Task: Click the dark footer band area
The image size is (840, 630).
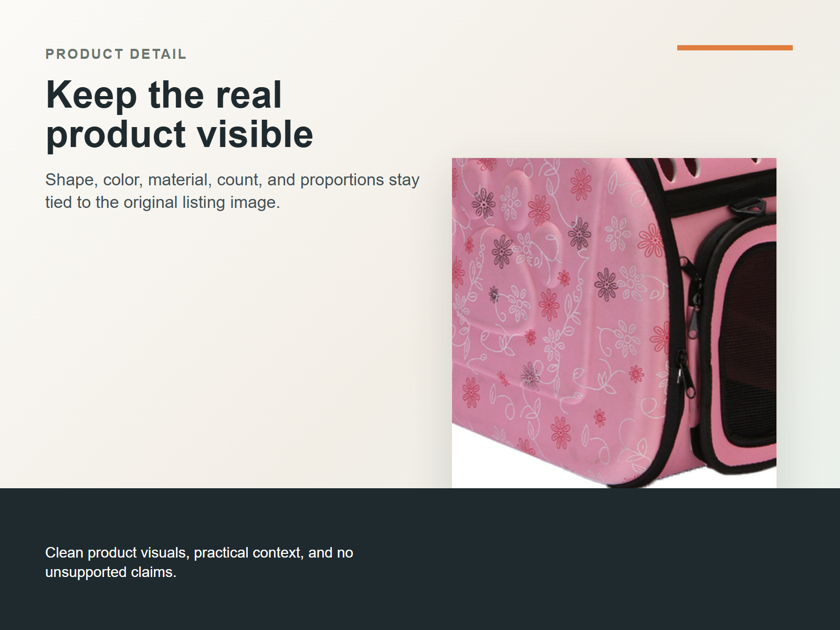Action: click(420, 559)
